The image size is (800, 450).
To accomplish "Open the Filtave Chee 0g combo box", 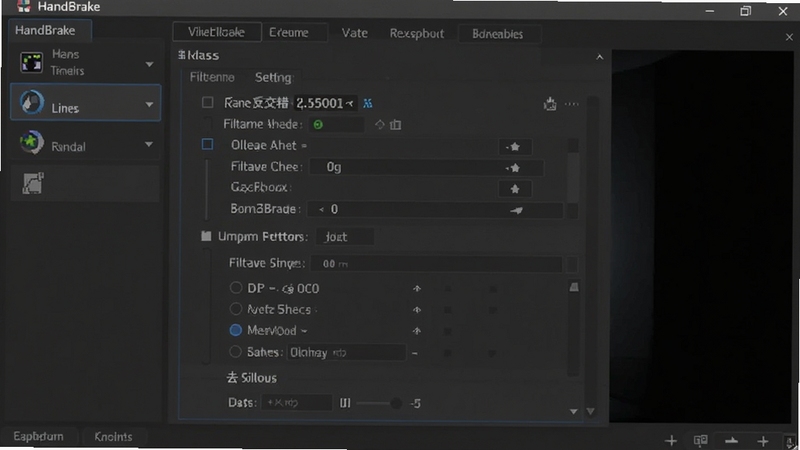I will click(426, 167).
